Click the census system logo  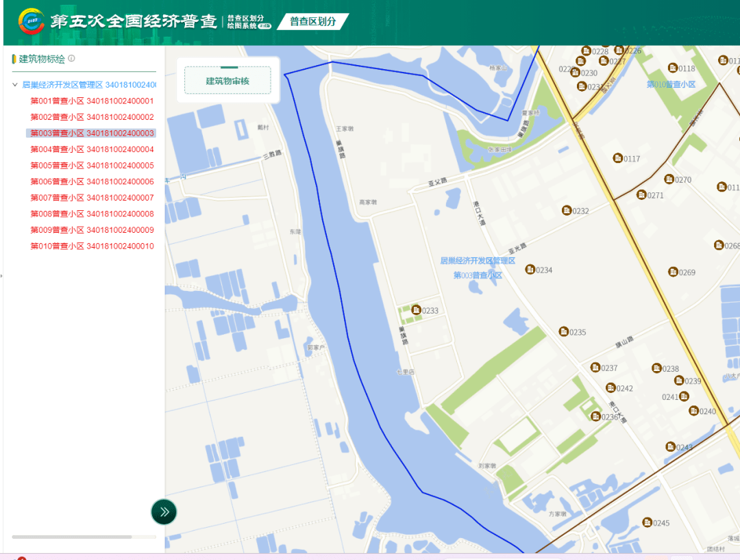tap(31, 21)
